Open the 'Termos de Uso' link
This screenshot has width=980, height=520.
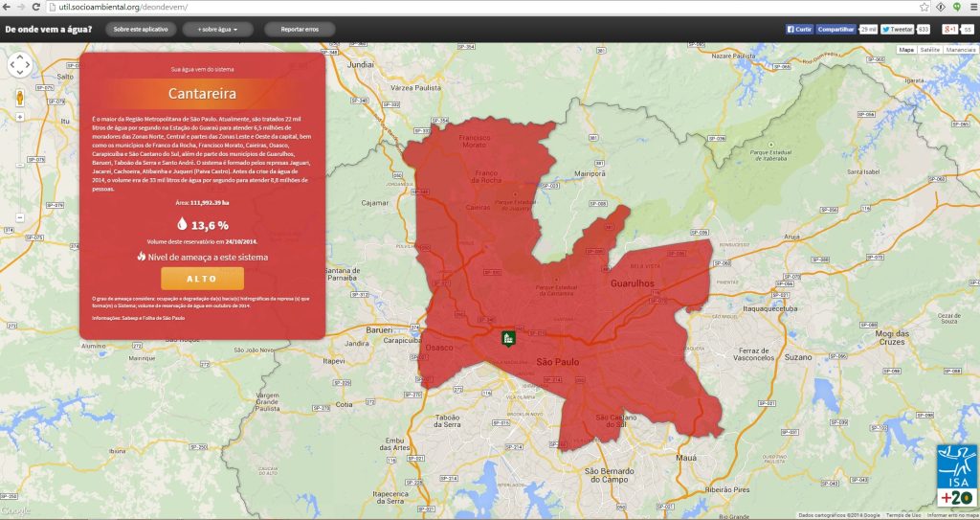(902, 515)
